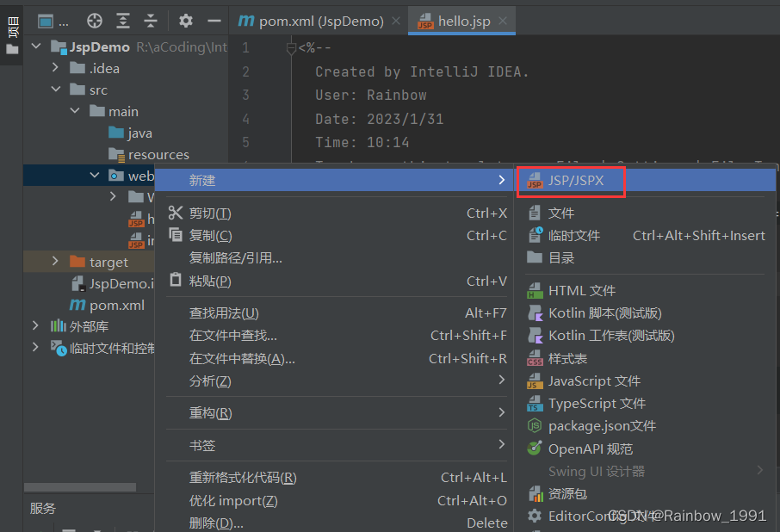
Task: Click the TypeScript 文件 icon
Action: pos(535,403)
